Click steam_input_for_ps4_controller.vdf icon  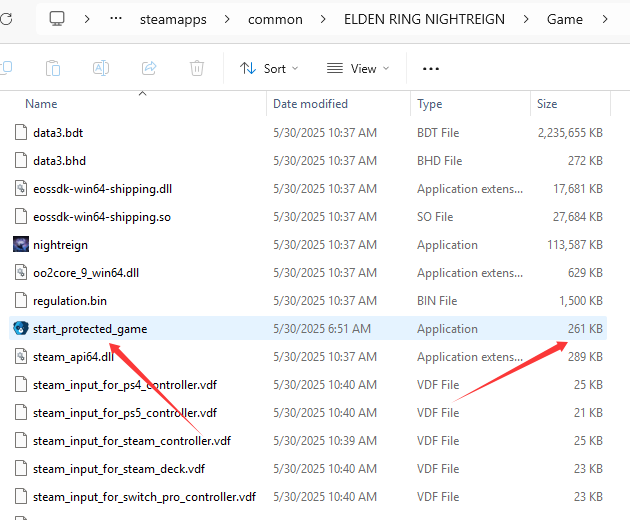coord(21,384)
